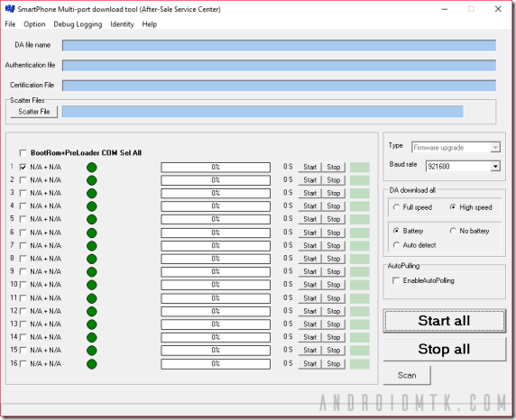Image resolution: width=516 pixels, height=420 pixels.
Task: Select the No battery radio option
Action: 453,231
